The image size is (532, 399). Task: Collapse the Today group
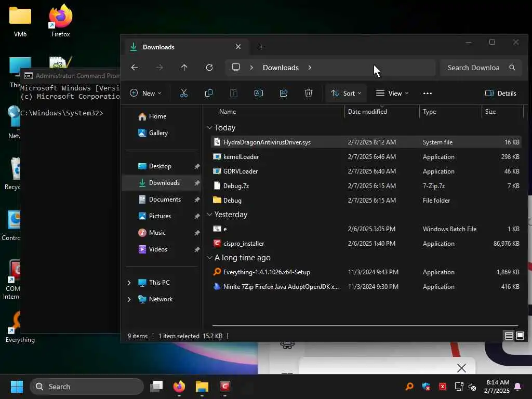pyautogui.click(x=209, y=128)
